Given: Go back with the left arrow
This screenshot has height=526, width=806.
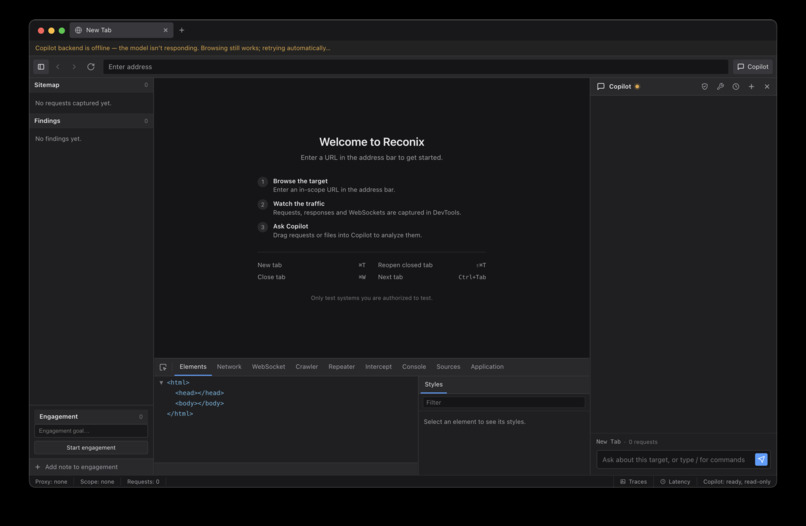Looking at the screenshot, I should (x=58, y=67).
